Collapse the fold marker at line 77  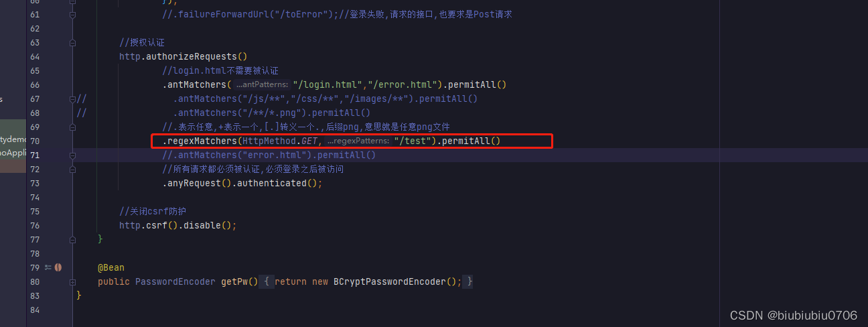73,239
